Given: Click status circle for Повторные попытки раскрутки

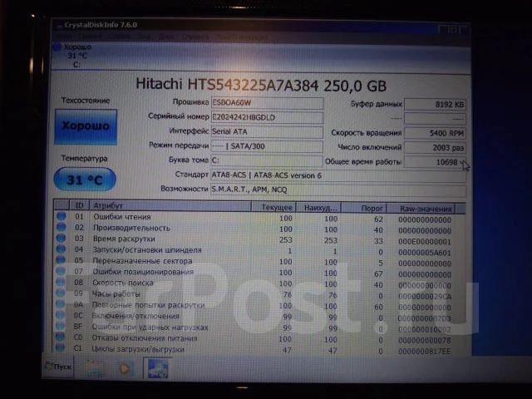Looking at the screenshot, I should pyautogui.click(x=61, y=304).
